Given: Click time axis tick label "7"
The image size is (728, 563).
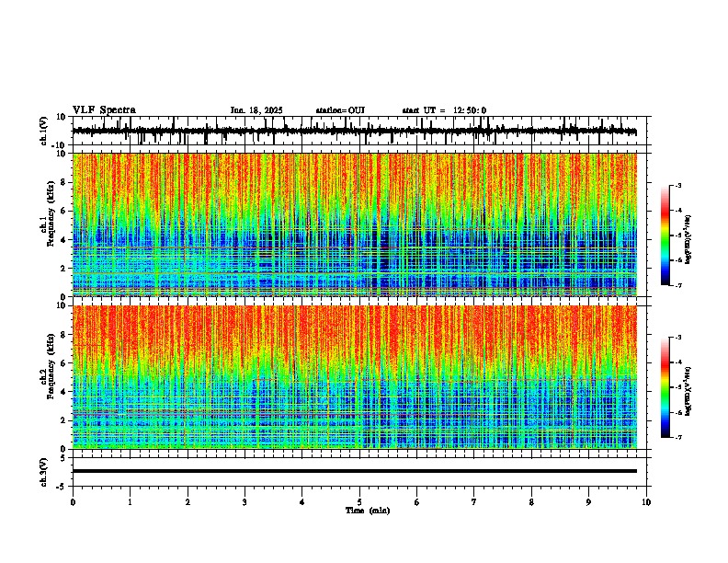Looking at the screenshot, I should pyautogui.click(x=474, y=502).
